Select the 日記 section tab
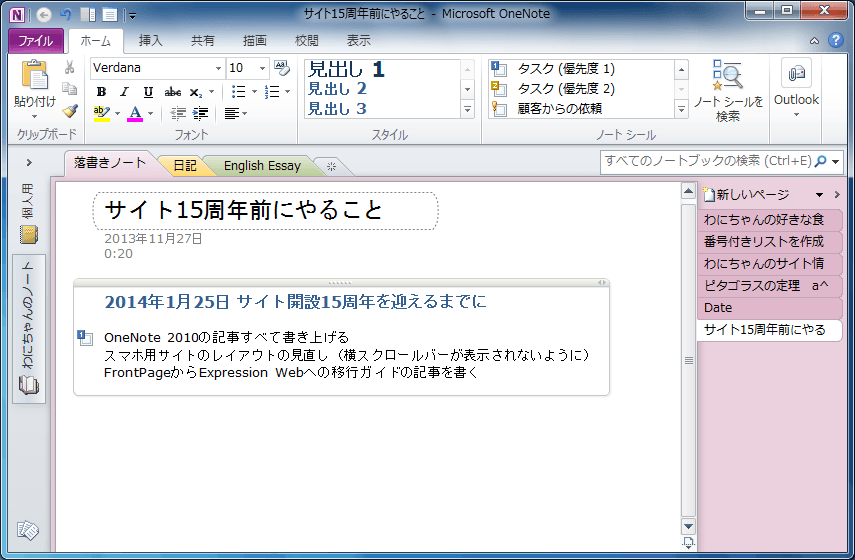This screenshot has width=855, height=560. (x=184, y=166)
